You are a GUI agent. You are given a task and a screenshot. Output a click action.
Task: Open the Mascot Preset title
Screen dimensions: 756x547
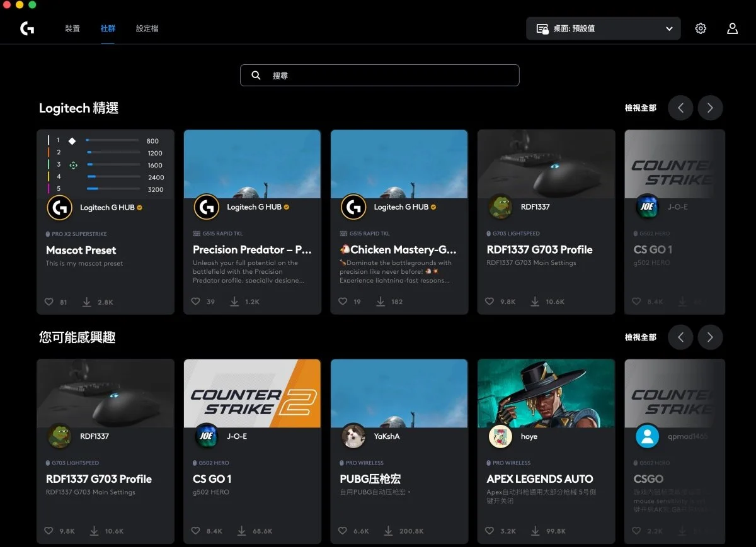pyautogui.click(x=81, y=250)
